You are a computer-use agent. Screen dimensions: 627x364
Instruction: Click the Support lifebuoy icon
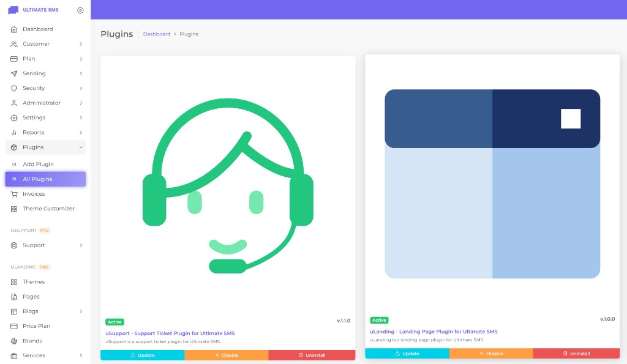click(x=14, y=245)
